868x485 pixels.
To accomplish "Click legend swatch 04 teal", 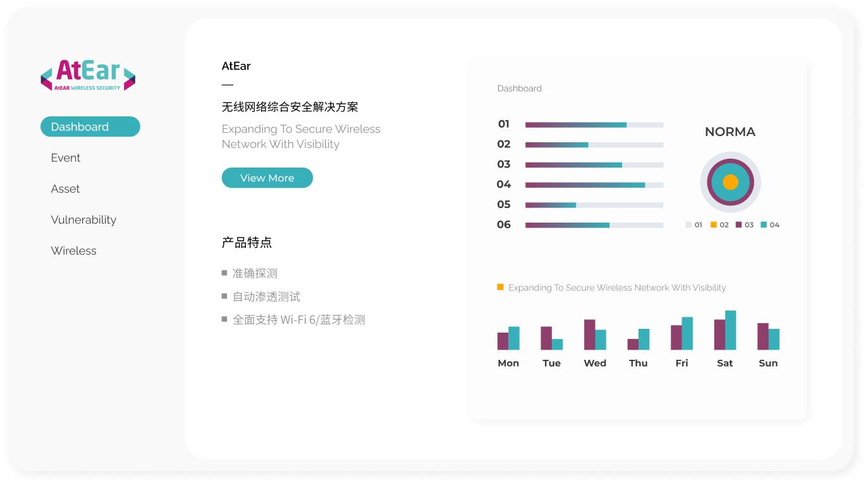I will [x=764, y=224].
